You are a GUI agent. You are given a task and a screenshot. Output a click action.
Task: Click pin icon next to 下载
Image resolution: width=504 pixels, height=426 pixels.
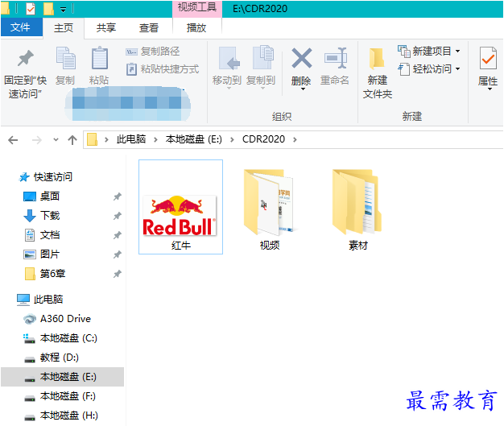118,216
